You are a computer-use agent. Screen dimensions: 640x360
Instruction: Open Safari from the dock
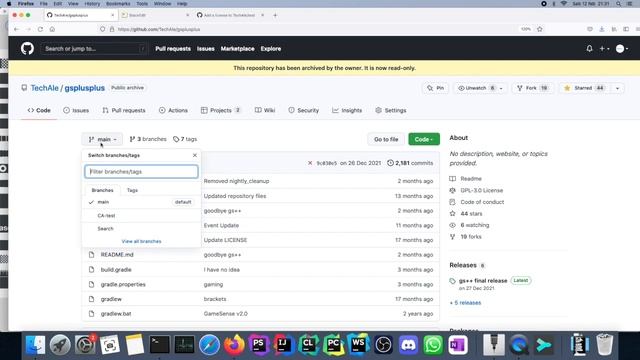click(209, 345)
